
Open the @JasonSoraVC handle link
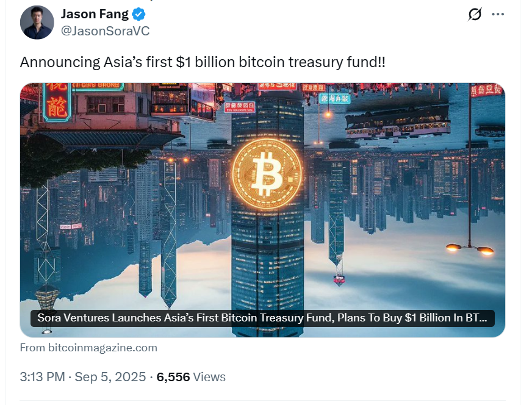click(105, 31)
